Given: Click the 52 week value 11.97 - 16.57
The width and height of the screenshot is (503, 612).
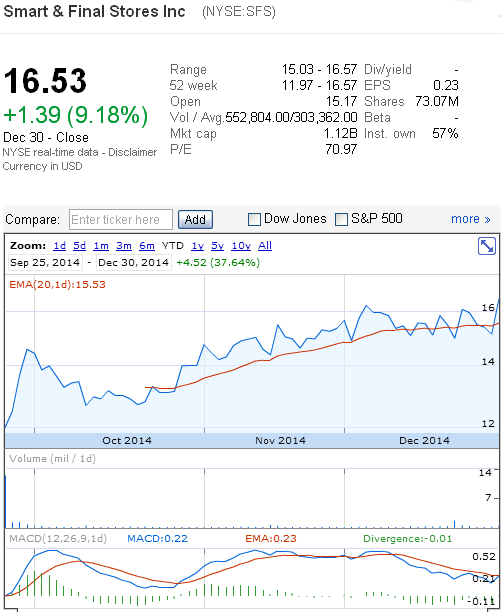Looking at the screenshot, I should point(319,85).
